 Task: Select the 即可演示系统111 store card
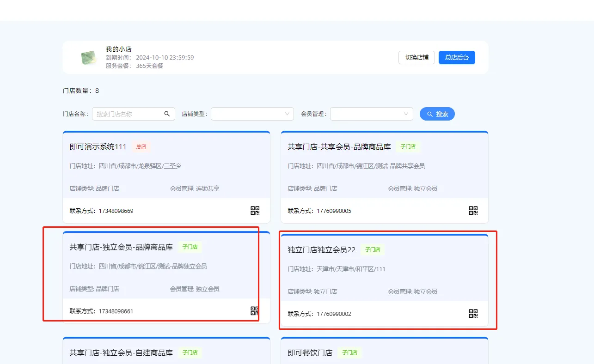click(x=166, y=176)
